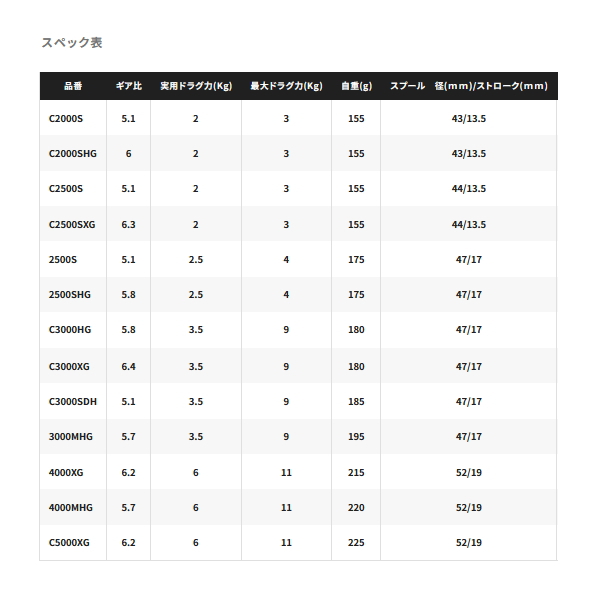600x600 pixels.
Task: Click max drag 11 in 4000MHG row
Action: click(x=286, y=508)
